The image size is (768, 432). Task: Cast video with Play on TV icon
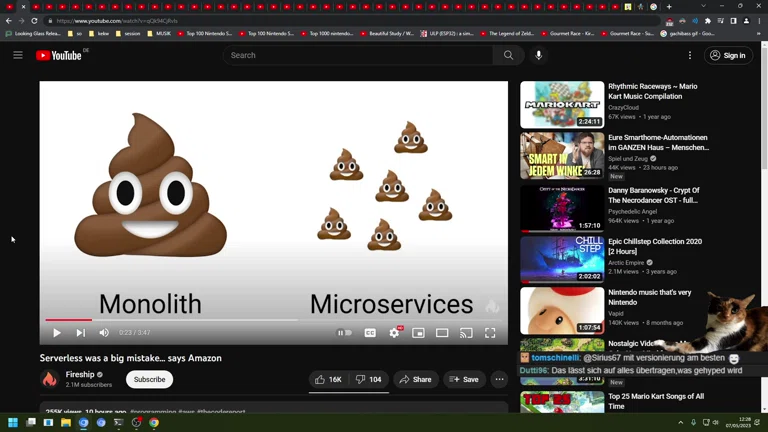pyautogui.click(x=466, y=333)
